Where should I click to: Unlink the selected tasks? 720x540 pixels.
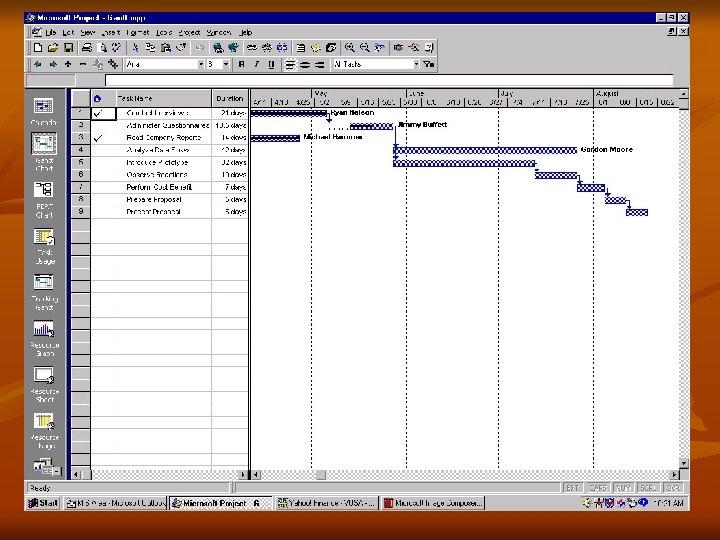pos(267,48)
